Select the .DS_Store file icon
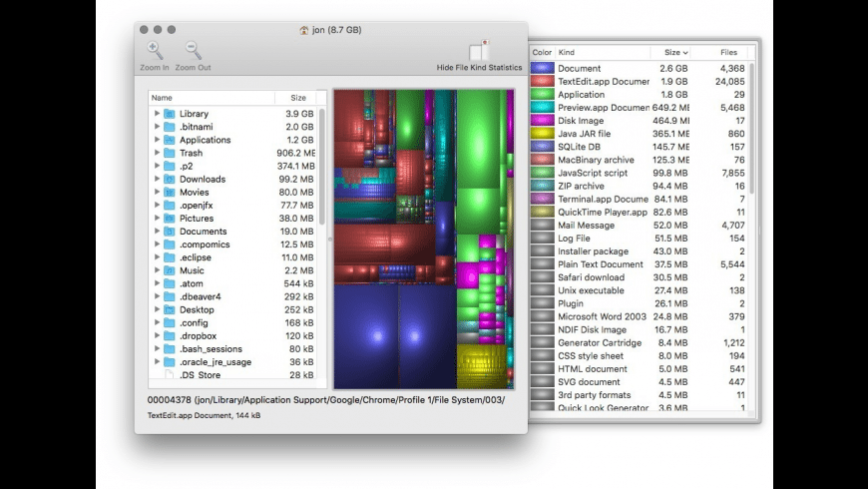Viewport: 868px width, 489px height. click(x=169, y=375)
